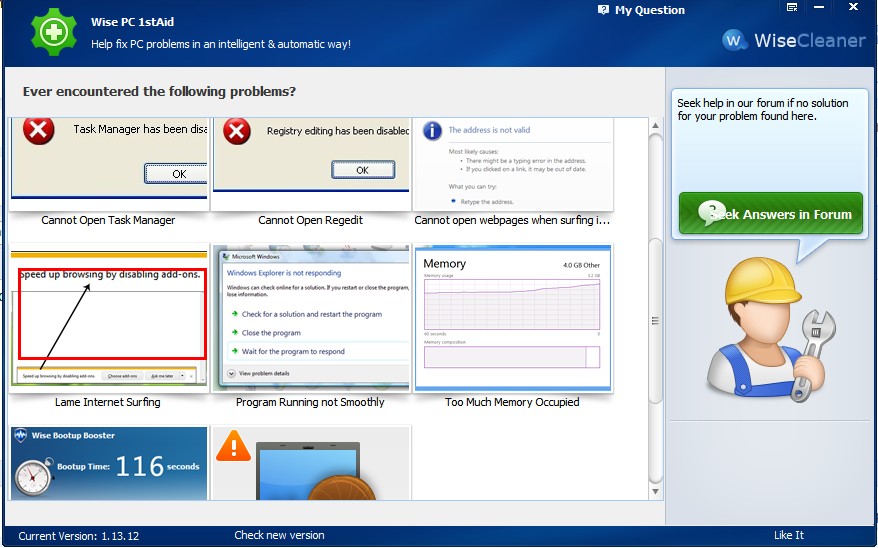The width and height of the screenshot is (878, 548).
Task: Open the warning laptop problem thumbnail
Action: [x=311, y=463]
